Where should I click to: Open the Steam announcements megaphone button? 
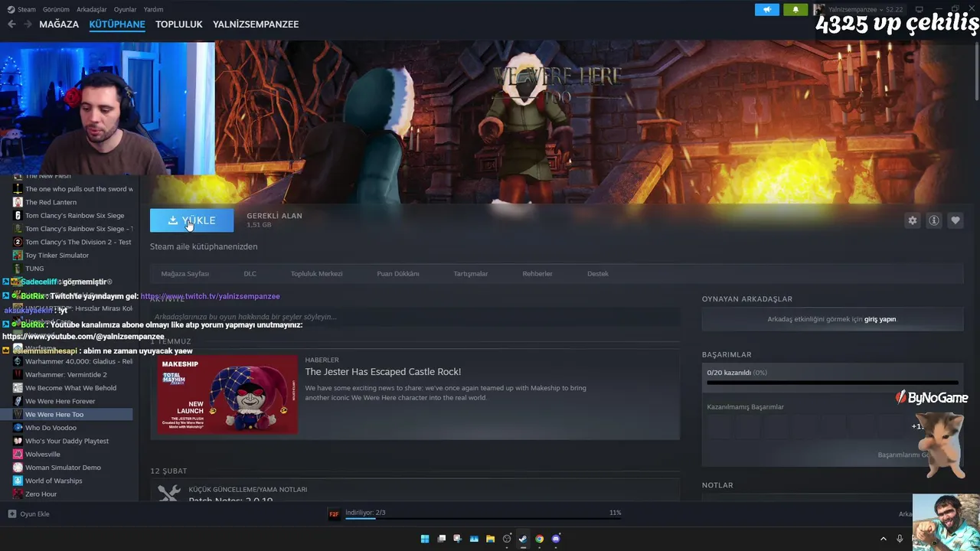click(x=767, y=9)
